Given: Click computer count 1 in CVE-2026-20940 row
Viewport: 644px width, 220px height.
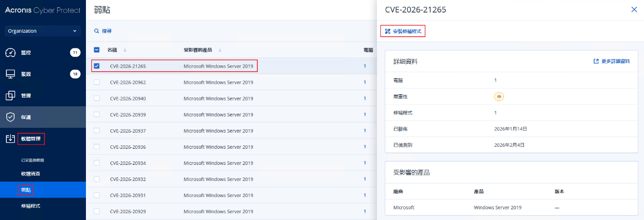Looking at the screenshot, I should click(x=365, y=98).
